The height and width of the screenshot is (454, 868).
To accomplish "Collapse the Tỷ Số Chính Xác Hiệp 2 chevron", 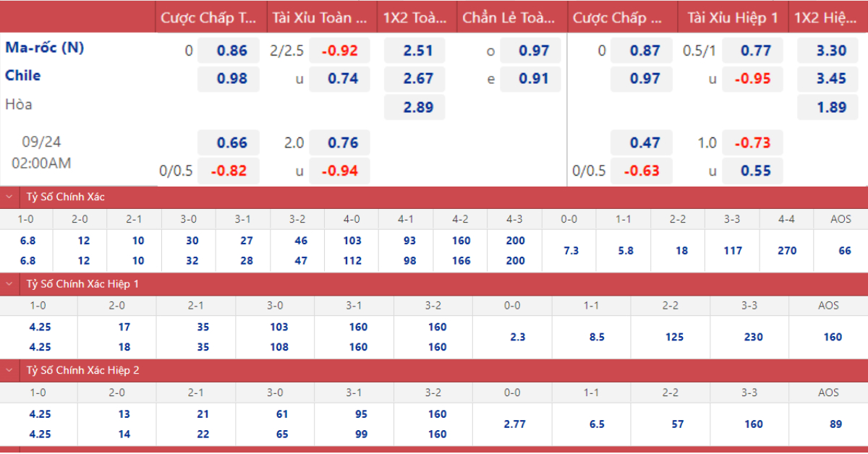I will click(x=9, y=371).
